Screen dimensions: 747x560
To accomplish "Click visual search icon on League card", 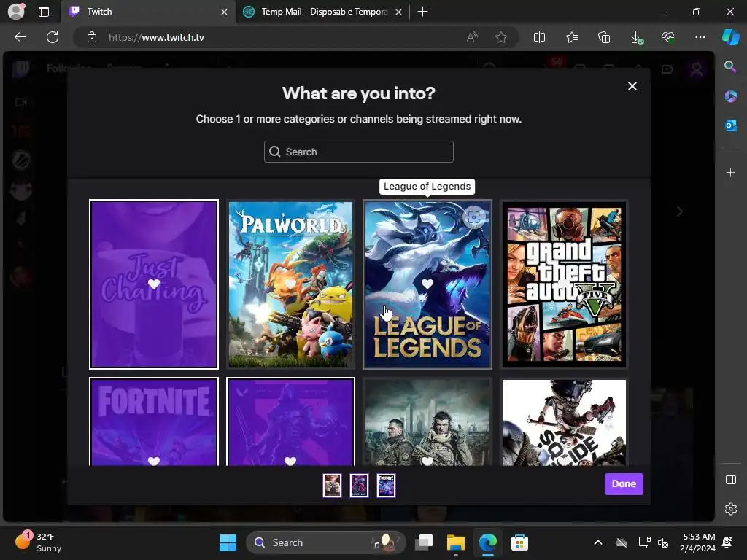I will tap(473, 217).
